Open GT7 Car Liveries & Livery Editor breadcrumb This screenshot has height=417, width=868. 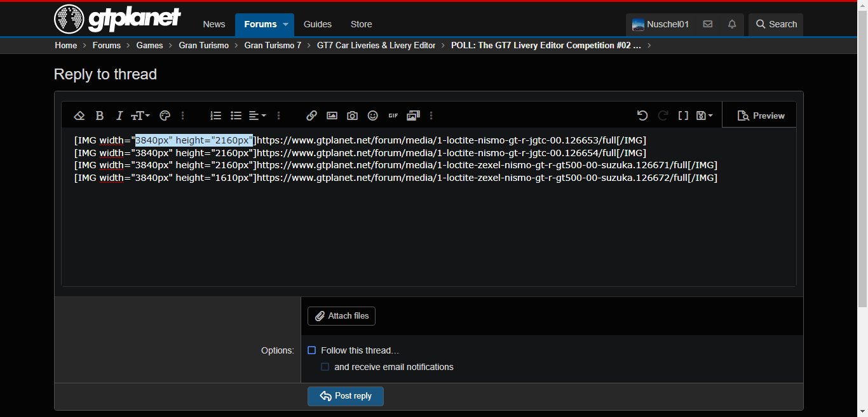376,45
